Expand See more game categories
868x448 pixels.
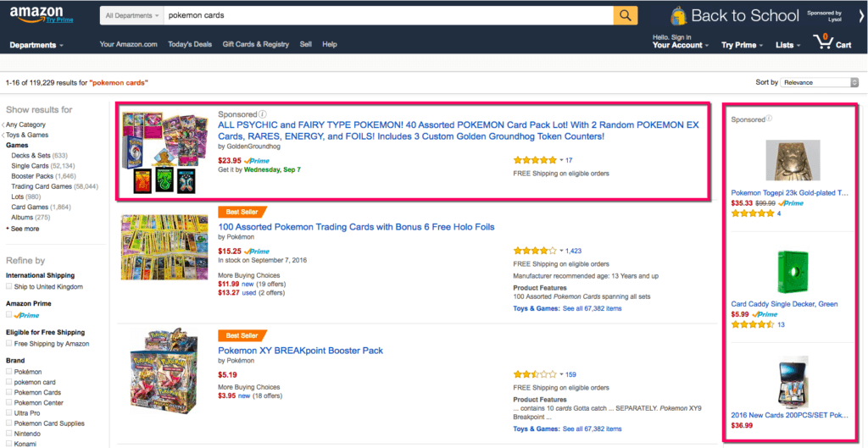pyautogui.click(x=25, y=229)
